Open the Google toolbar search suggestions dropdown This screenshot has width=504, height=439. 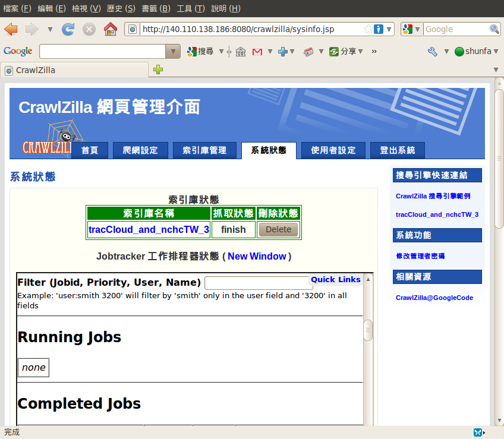coord(173,52)
